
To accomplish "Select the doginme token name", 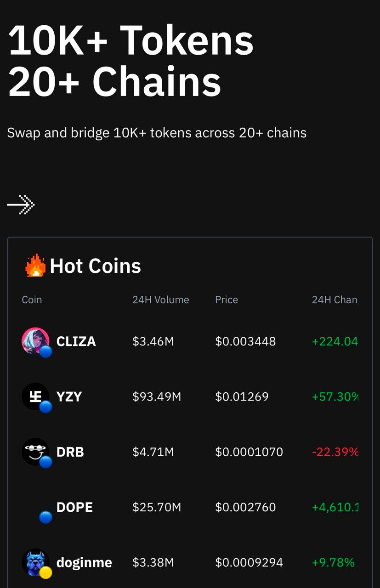I will (x=84, y=562).
